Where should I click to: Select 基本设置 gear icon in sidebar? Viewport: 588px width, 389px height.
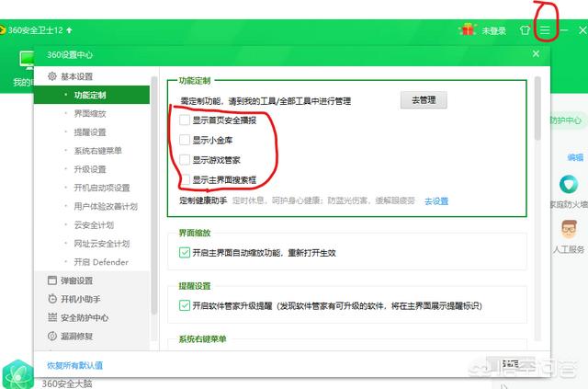52,76
